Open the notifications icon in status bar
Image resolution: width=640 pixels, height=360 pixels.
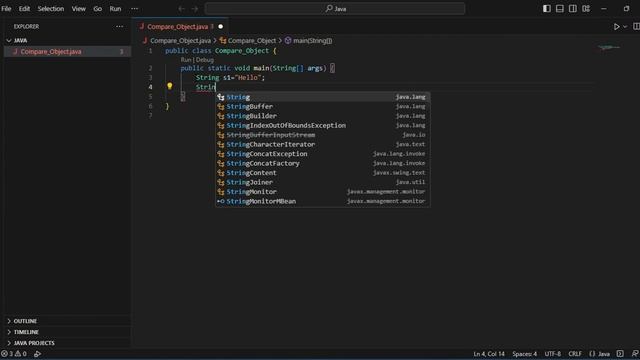(635, 354)
